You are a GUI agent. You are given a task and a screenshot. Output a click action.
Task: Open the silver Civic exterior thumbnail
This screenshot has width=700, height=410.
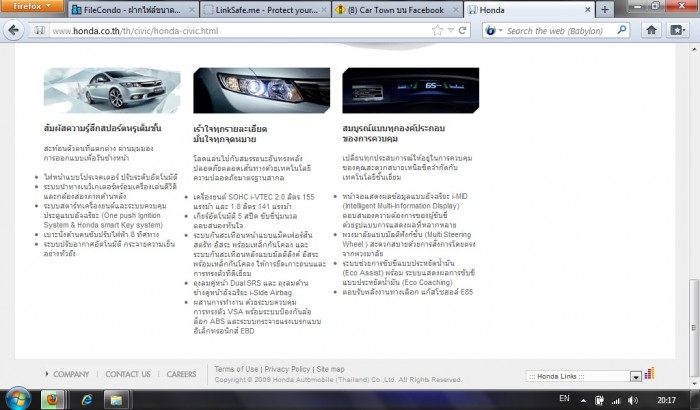[x=112, y=90]
